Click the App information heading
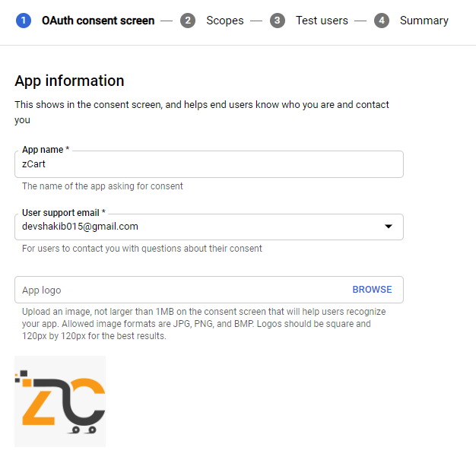 (69, 81)
